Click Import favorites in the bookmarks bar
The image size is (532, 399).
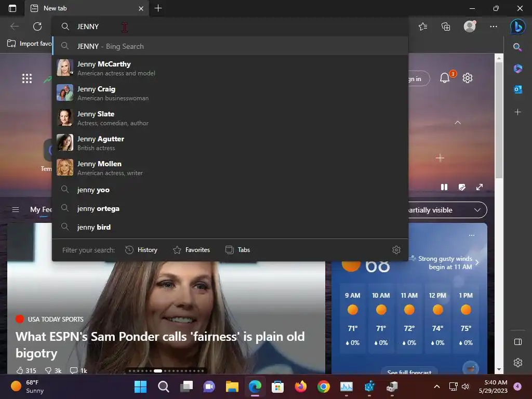(30, 44)
